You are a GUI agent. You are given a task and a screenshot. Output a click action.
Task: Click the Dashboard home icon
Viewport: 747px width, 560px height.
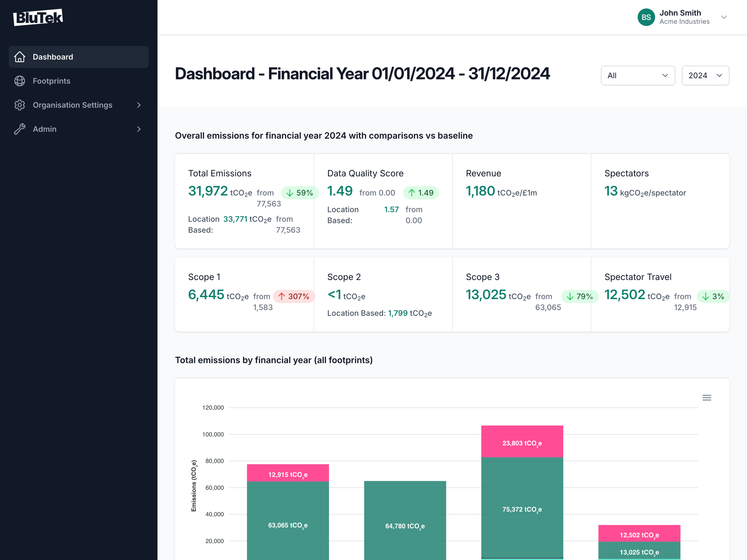[x=20, y=57]
